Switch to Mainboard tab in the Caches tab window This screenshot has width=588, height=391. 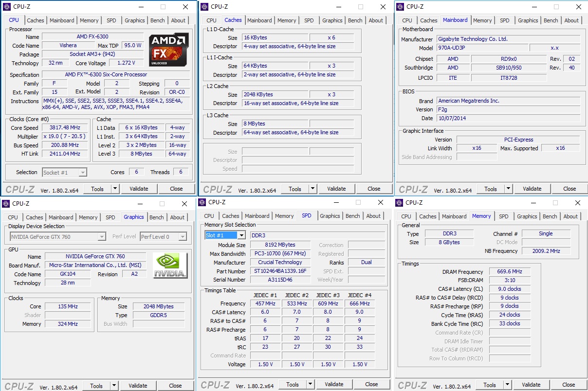[259, 20]
